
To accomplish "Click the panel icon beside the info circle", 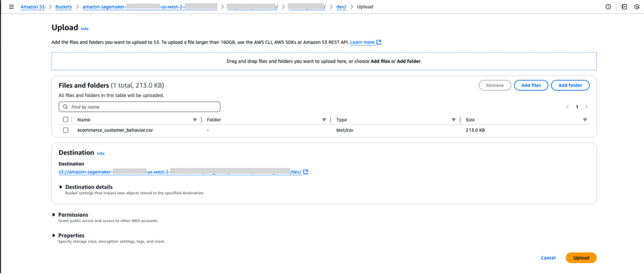I will 624,7.
